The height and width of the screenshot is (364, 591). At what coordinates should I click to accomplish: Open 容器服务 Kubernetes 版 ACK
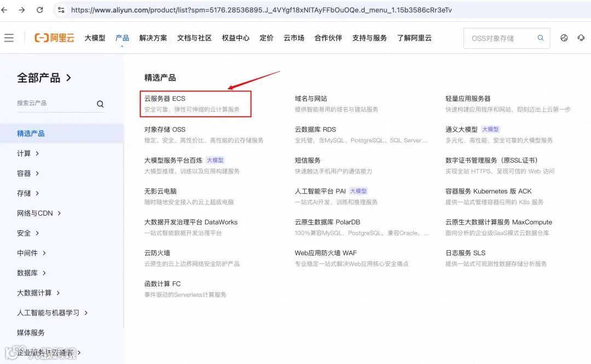point(489,191)
